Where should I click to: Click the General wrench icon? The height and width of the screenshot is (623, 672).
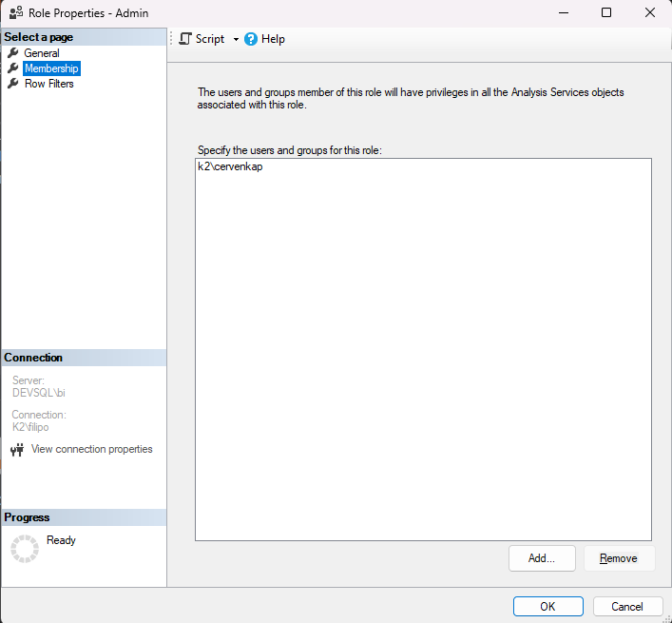tap(13, 52)
